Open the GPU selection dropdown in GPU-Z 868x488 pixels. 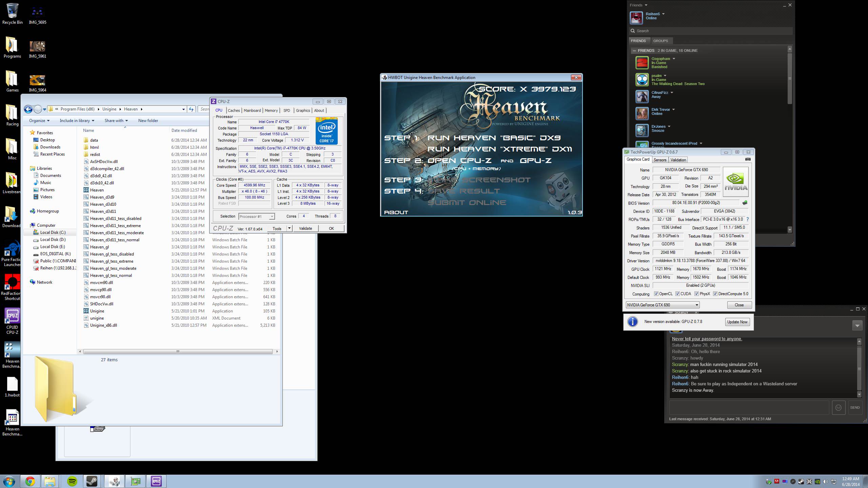(663, 305)
